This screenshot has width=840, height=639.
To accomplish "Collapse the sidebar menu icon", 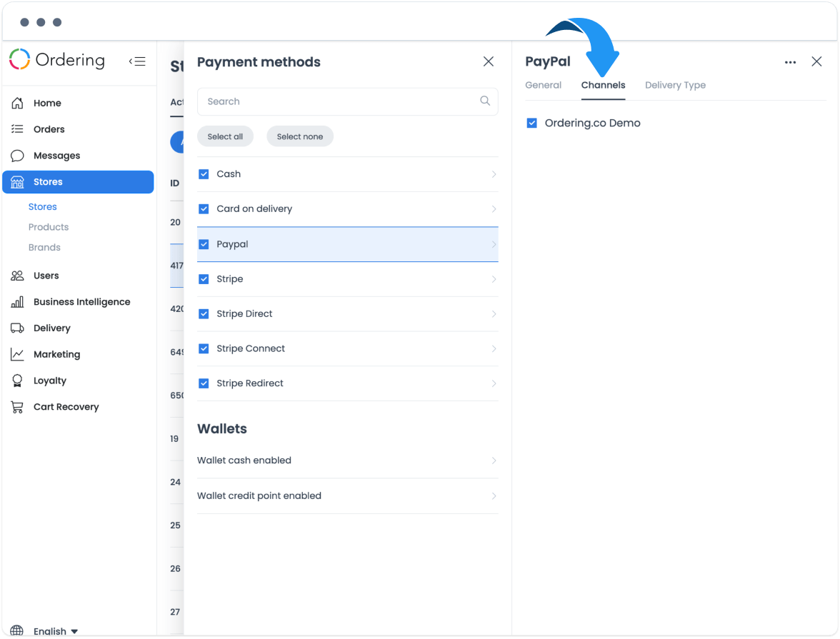I will 137,61.
